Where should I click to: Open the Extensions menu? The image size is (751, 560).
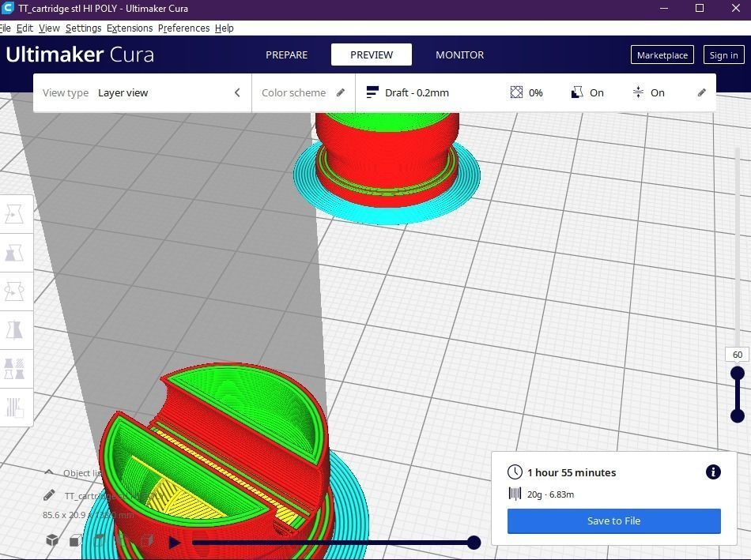[130, 28]
